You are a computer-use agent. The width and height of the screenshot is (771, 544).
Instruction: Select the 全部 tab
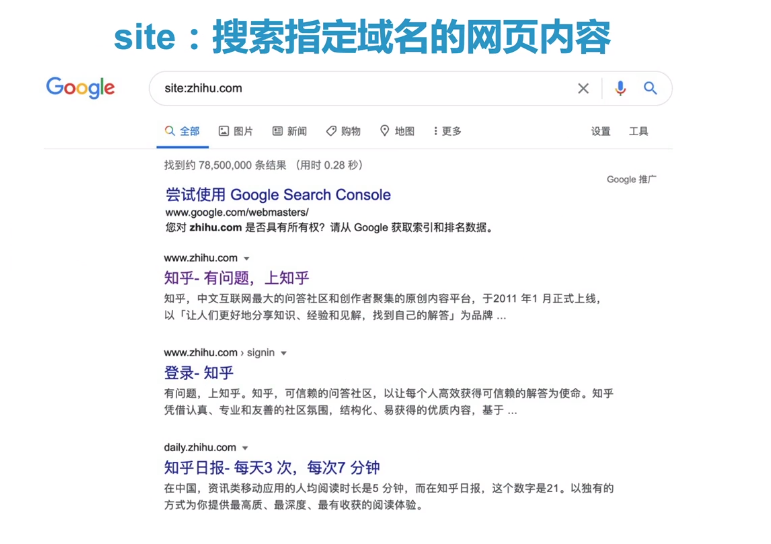[x=182, y=131]
